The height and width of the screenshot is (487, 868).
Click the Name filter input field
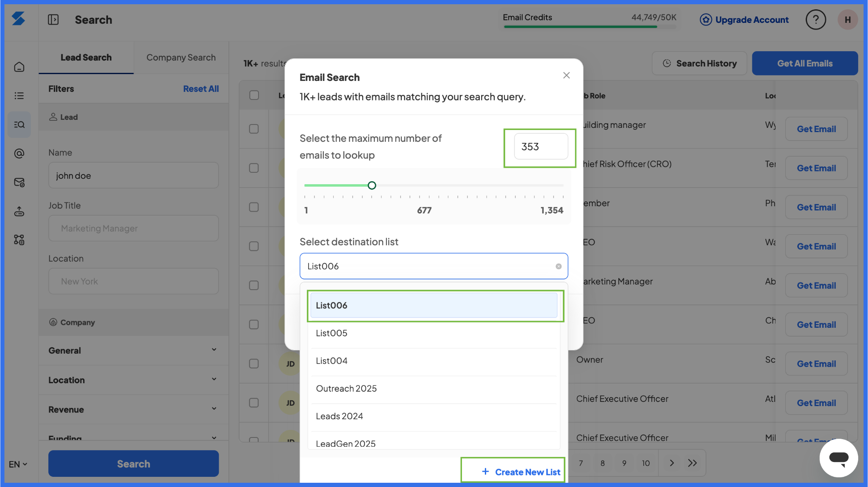tap(134, 175)
